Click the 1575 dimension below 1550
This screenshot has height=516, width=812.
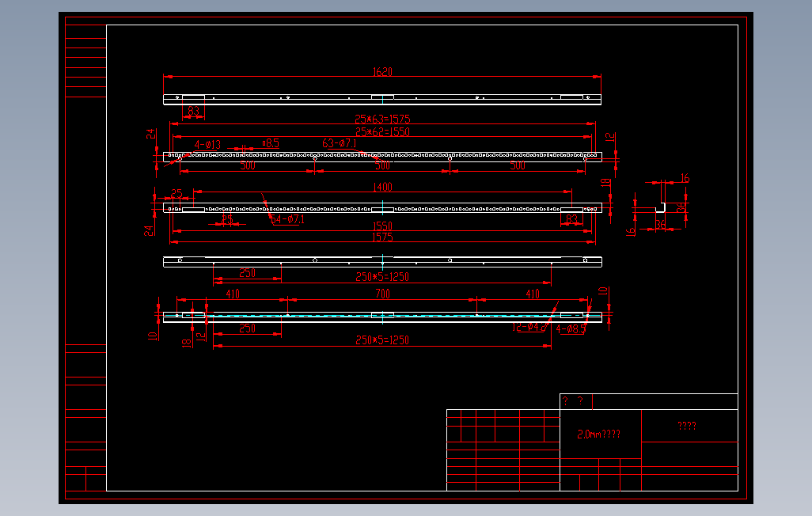pyautogui.click(x=383, y=237)
